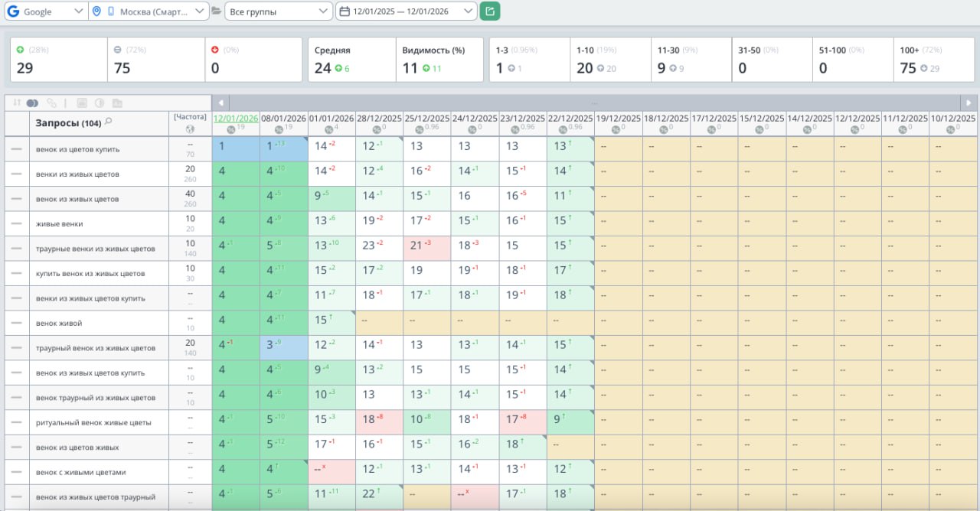Click the dash handle for 'живые венки'
Screen dimensions: 980x511
point(17,224)
